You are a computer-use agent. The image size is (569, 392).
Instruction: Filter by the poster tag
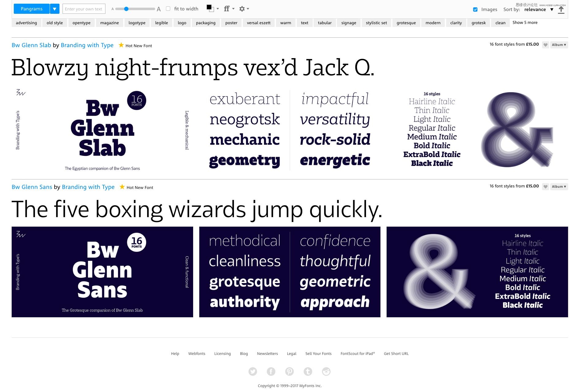[x=231, y=23]
